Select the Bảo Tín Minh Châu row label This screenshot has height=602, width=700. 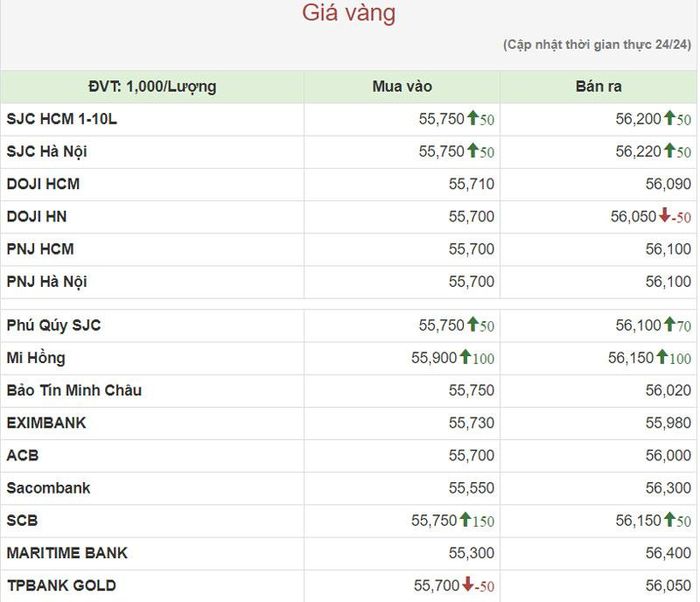pos(74,390)
